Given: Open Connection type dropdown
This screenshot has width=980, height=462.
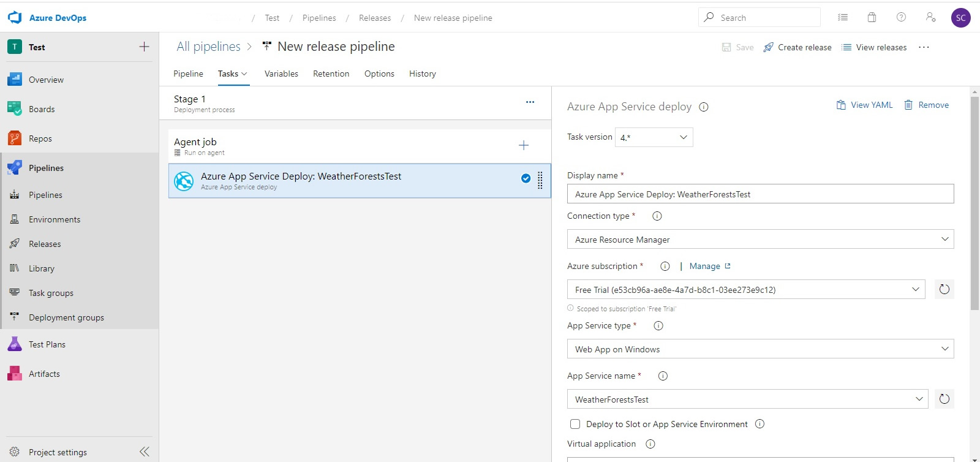Looking at the screenshot, I should pos(761,239).
